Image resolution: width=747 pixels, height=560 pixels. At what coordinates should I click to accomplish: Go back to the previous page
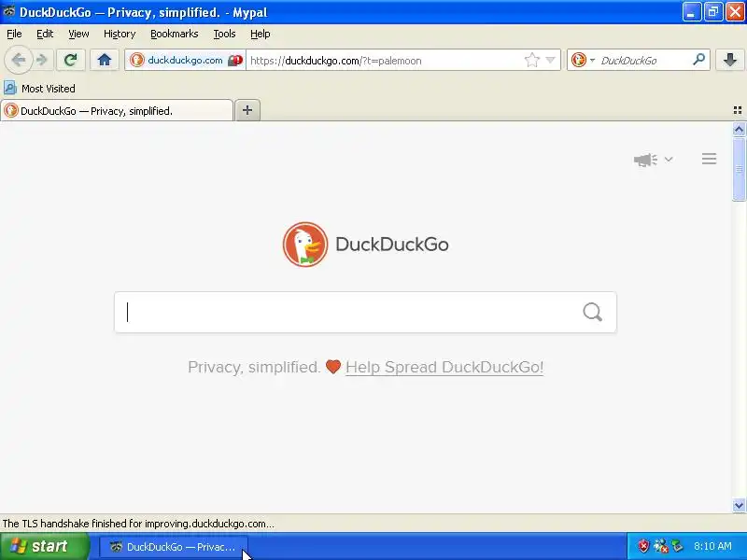[x=18, y=60]
